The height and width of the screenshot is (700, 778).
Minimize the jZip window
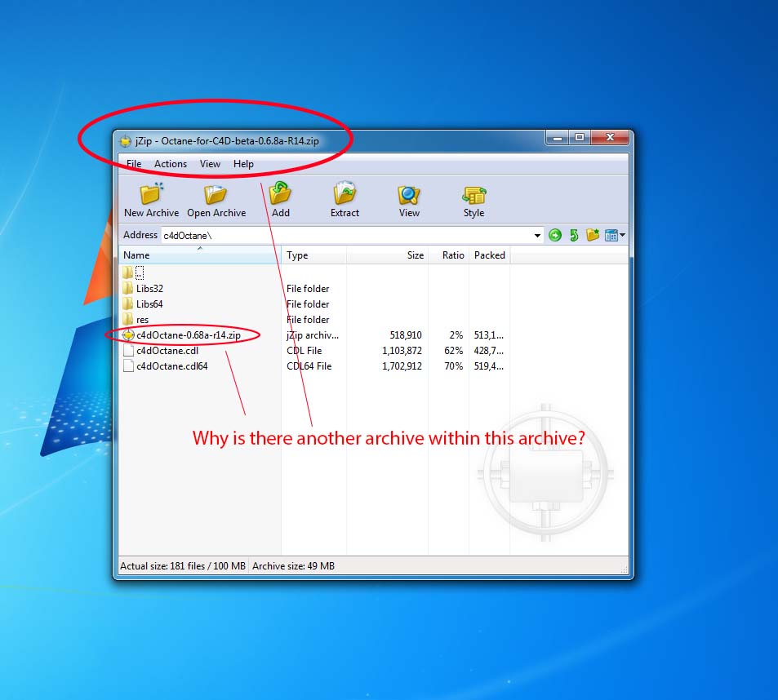pyautogui.click(x=558, y=138)
